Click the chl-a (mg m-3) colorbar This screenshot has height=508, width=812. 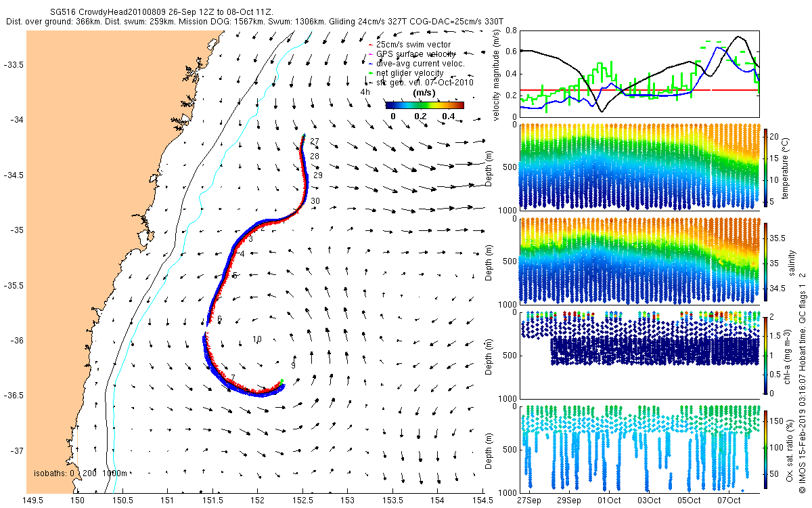[x=766, y=354]
